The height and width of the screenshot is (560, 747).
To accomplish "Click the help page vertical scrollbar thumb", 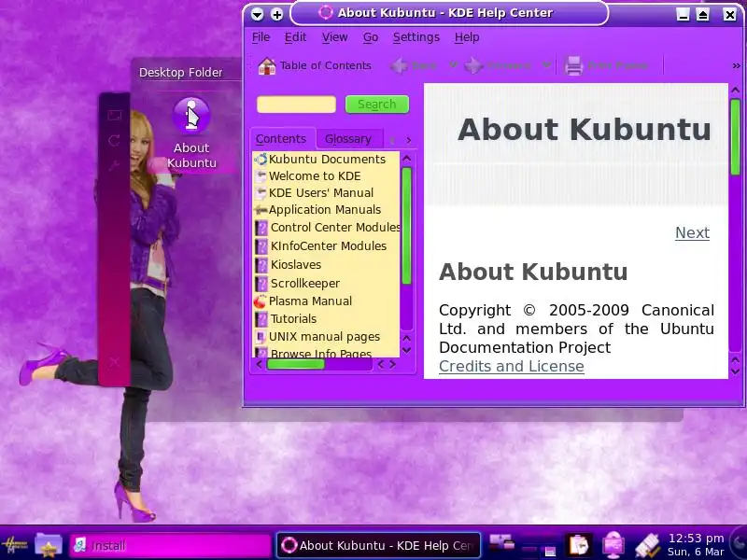I will pos(735,136).
